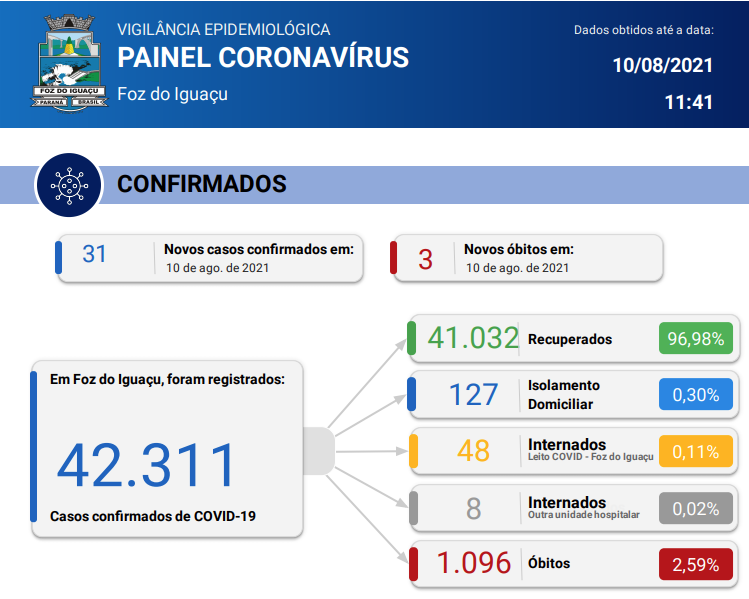This screenshot has height=599, width=749.
Task: Click '10 de ago. de 2021' under new deaths
Action: coord(517,268)
